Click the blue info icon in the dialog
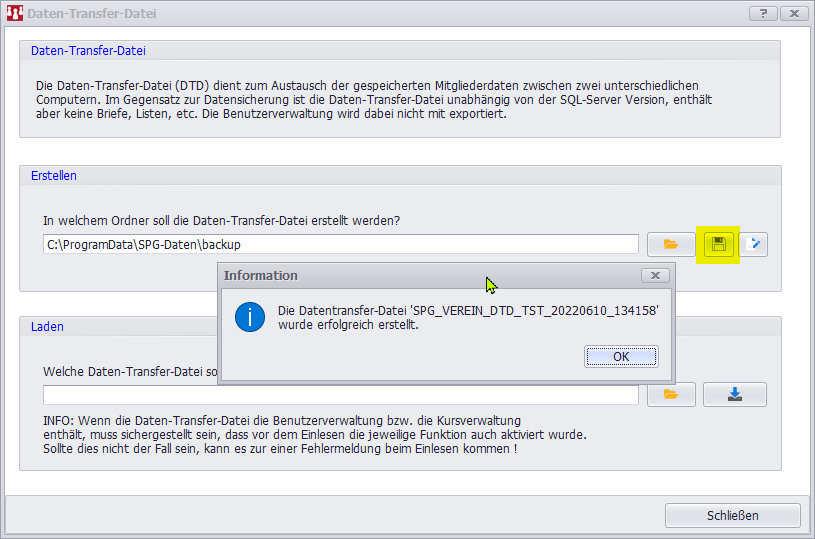815x539 pixels. coord(249,318)
